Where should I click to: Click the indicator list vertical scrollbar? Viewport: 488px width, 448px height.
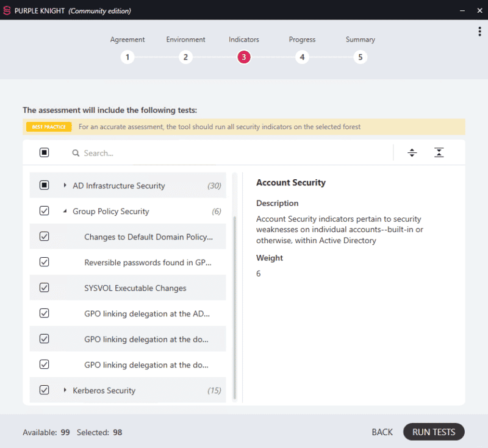235,305
